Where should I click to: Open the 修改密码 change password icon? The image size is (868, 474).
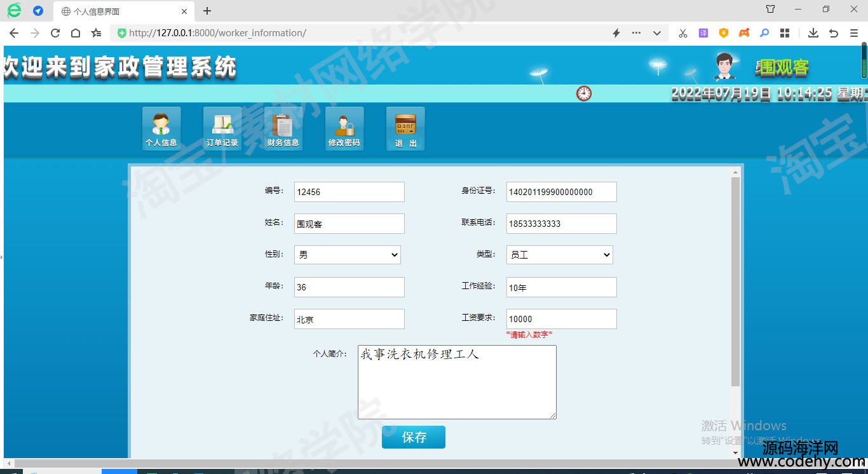pos(344,128)
